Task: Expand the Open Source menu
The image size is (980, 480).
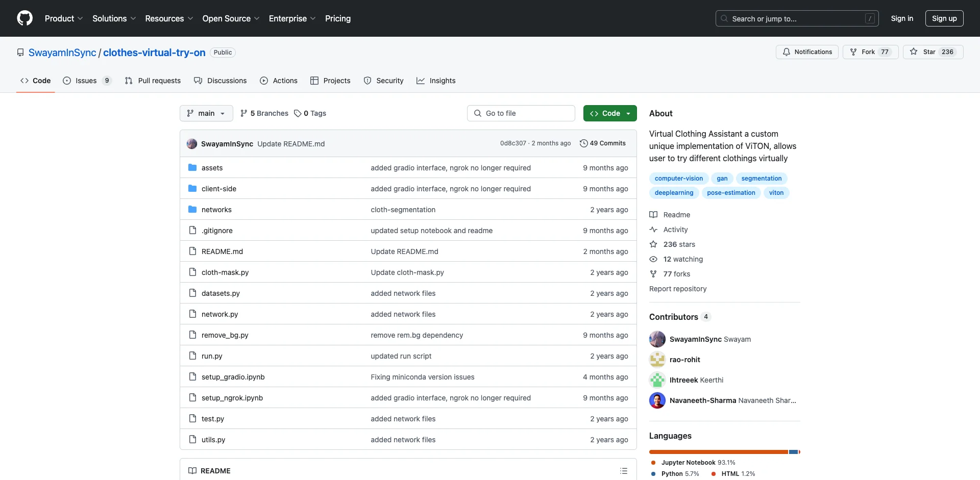Action: click(231, 18)
